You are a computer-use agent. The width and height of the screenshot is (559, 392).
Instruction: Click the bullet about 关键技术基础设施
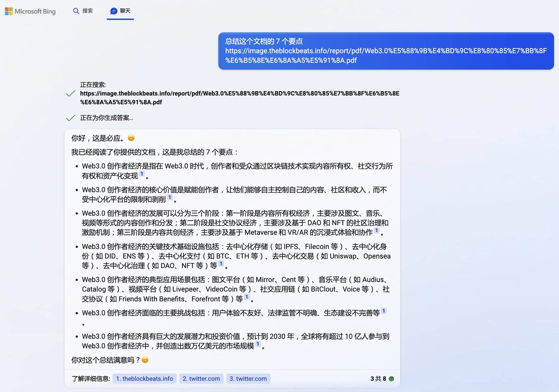[x=236, y=256]
